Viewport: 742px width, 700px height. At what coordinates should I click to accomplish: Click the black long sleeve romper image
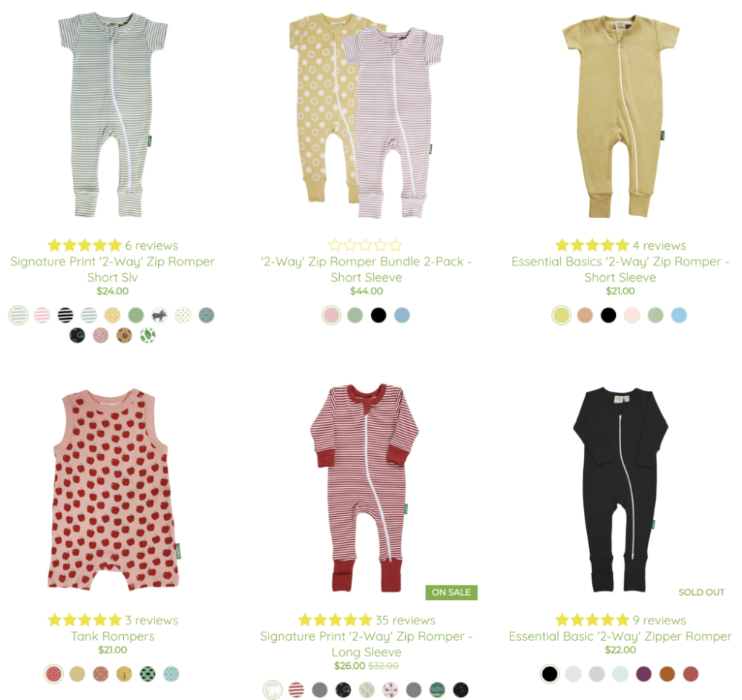(620, 489)
